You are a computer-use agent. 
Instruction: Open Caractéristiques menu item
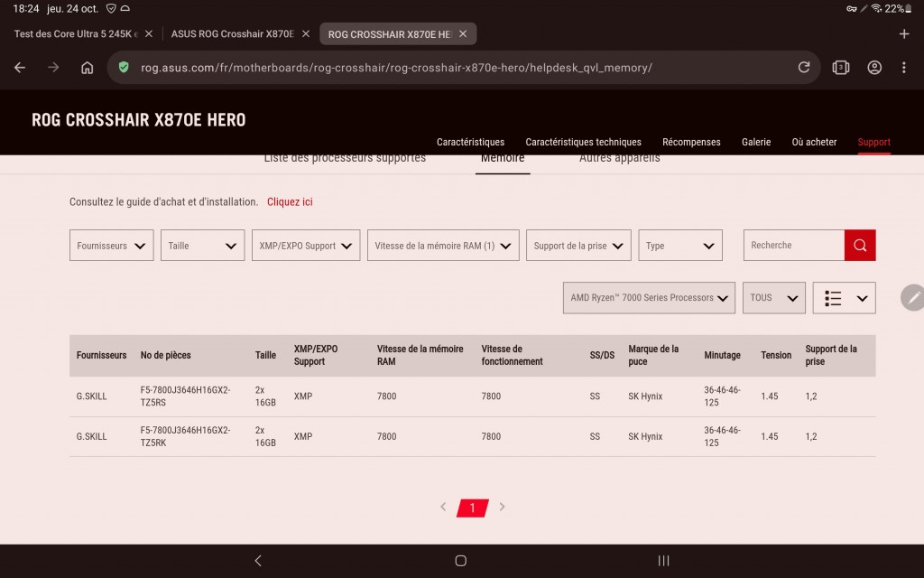click(470, 142)
